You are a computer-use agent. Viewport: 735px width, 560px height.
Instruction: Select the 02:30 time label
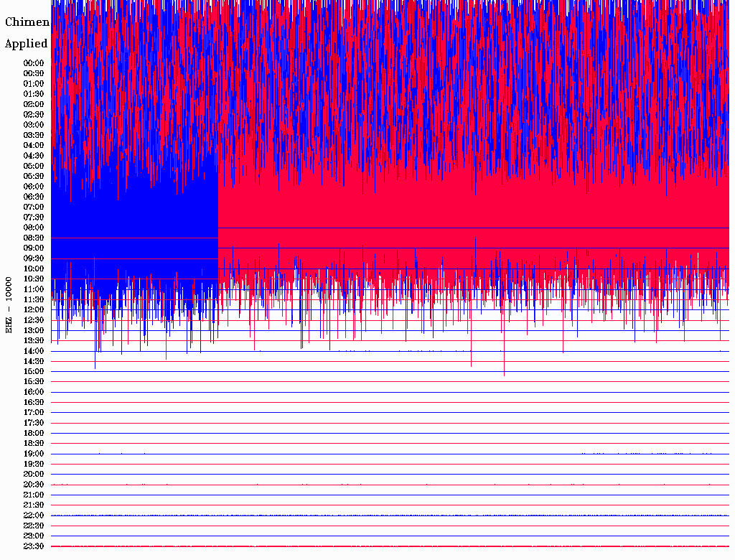(34, 114)
